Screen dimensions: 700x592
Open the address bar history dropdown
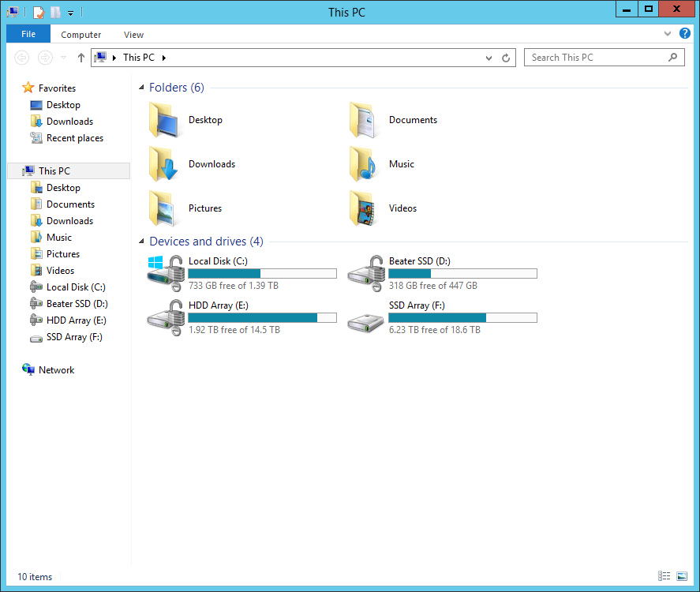(x=489, y=58)
